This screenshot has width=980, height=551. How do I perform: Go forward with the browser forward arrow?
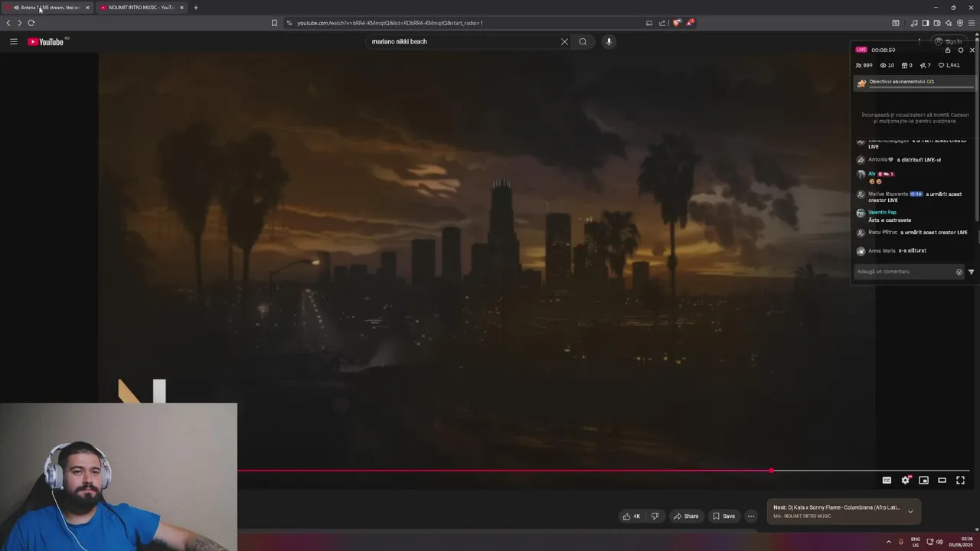(x=19, y=23)
